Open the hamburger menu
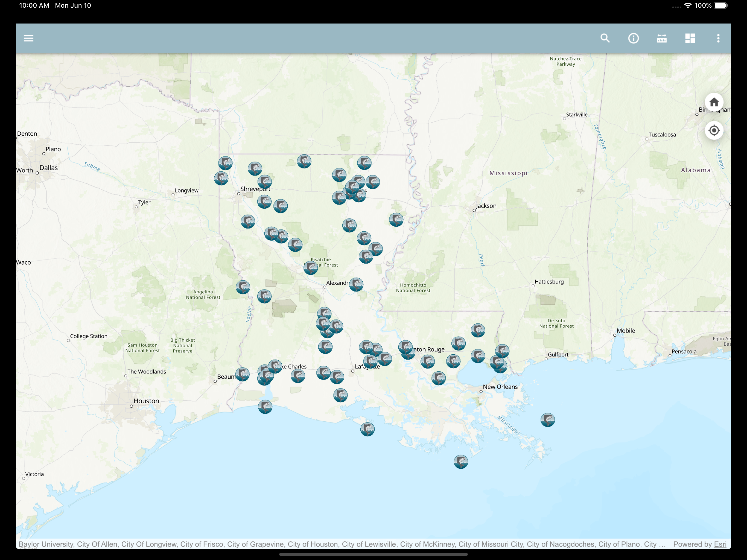 point(29,38)
